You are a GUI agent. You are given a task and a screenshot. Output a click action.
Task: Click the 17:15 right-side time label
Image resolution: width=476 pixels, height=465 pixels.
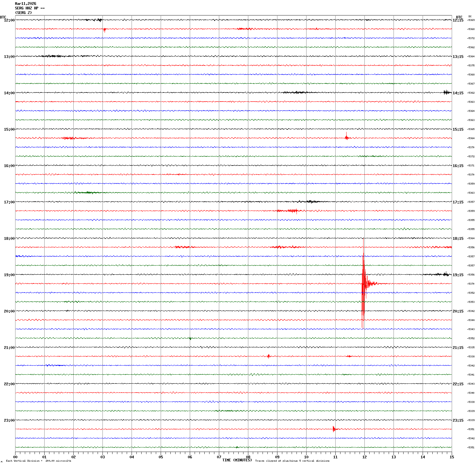click(458, 202)
